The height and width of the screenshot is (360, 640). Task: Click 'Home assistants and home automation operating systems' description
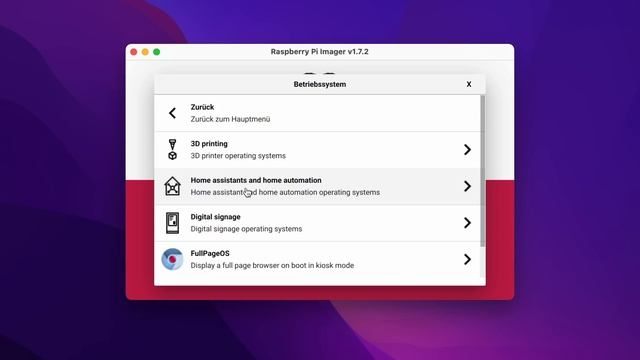[x=285, y=192]
